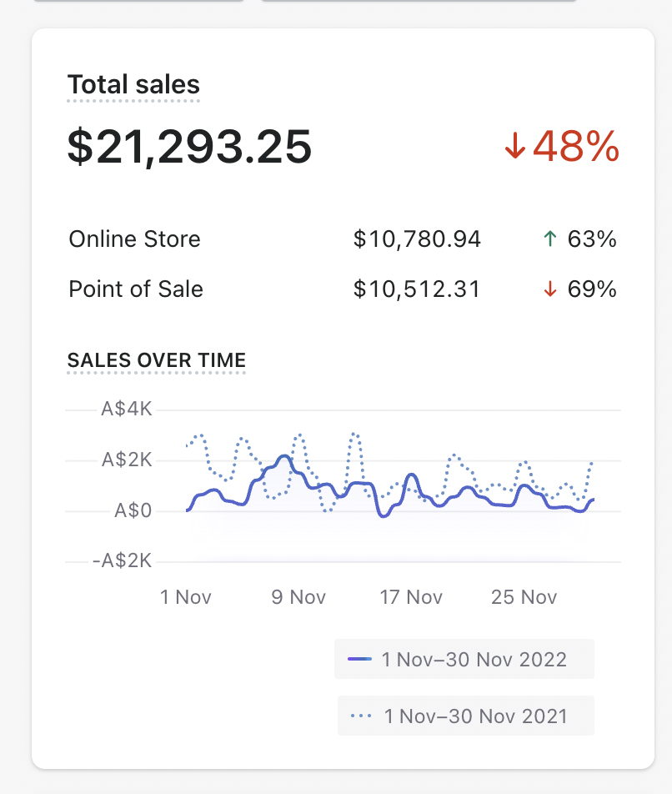Click the 25 Nov label on chart axis
672x794 pixels.
click(524, 597)
